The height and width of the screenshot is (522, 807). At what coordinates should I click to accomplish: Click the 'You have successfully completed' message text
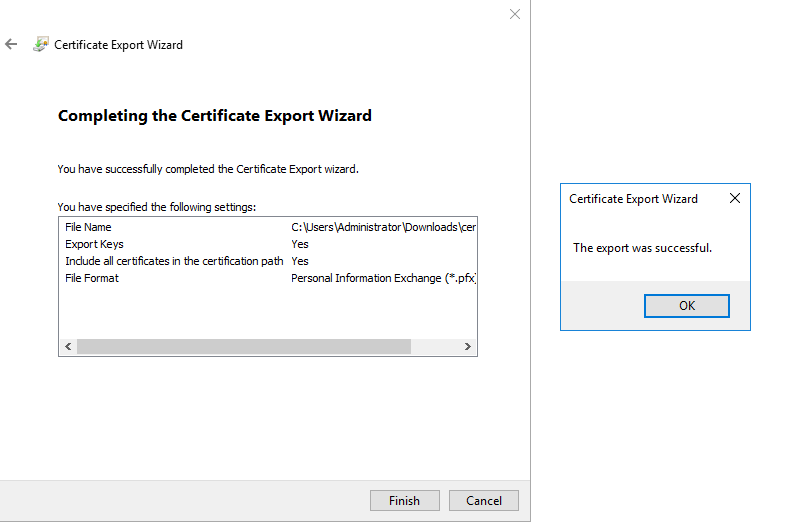[208, 169]
